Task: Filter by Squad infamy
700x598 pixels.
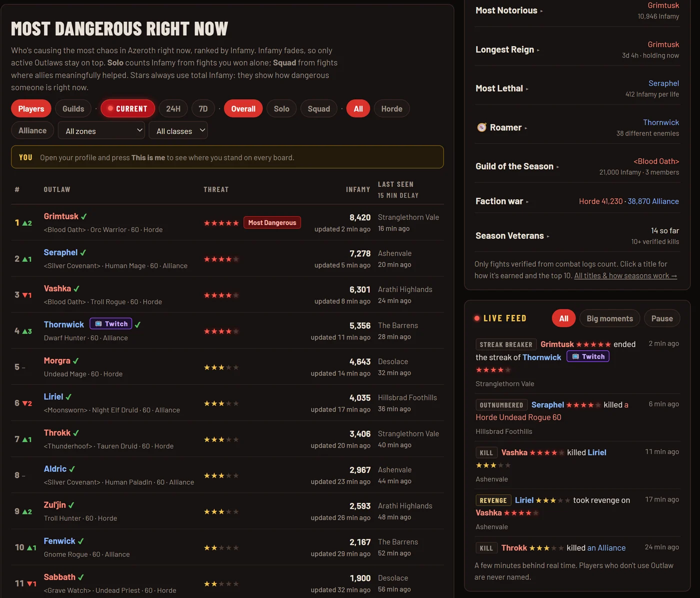Action: [319, 108]
